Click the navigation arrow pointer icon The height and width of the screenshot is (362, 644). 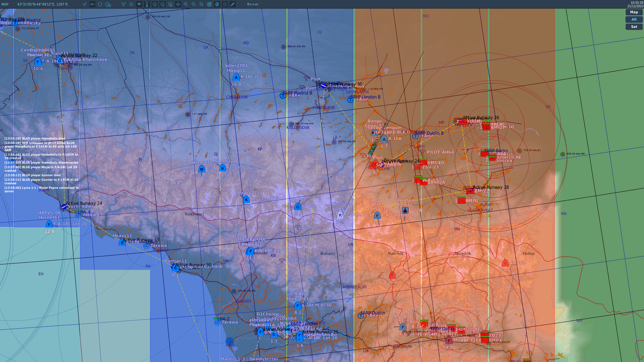point(85,4)
